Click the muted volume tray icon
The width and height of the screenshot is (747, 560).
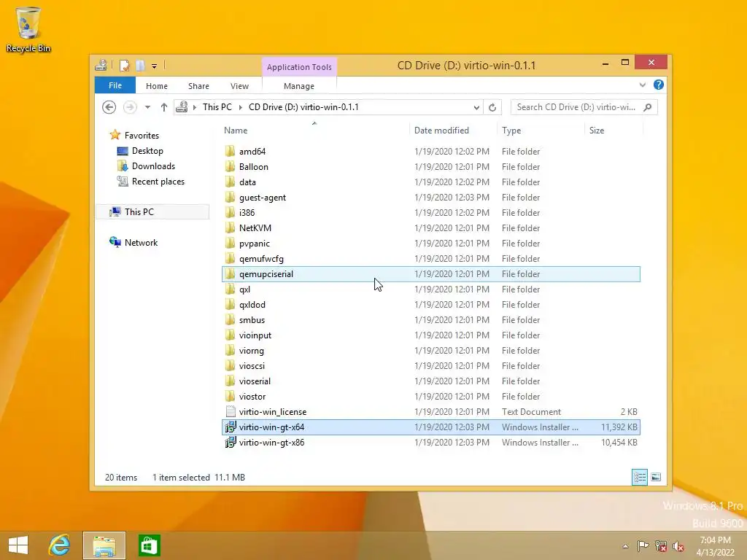(678, 546)
